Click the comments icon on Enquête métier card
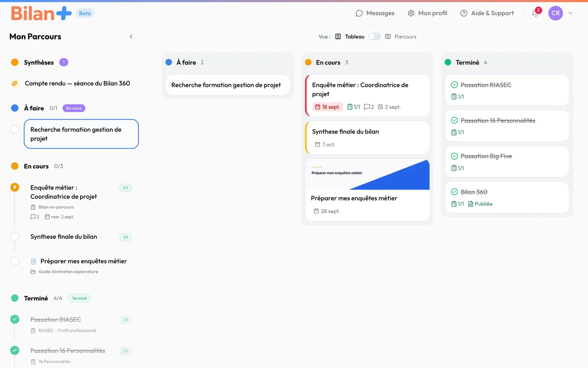Image resolution: width=588 pixels, height=368 pixels. pos(367,107)
